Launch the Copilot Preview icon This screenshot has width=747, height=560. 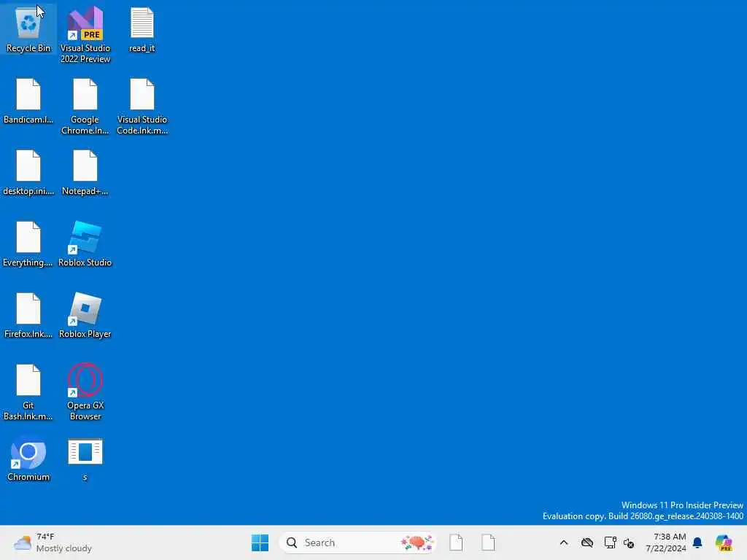[724, 542]
